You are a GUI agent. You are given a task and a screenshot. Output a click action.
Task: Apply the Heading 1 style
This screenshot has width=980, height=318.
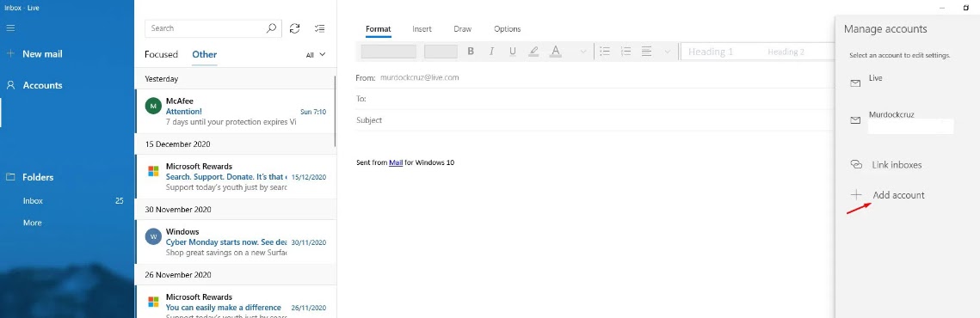coord(711,52)
